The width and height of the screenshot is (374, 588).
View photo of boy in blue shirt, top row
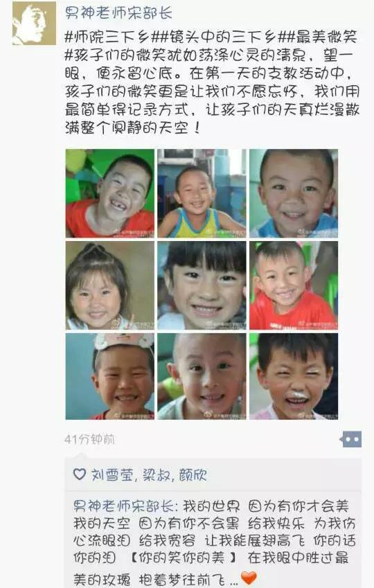coord(294,193)
